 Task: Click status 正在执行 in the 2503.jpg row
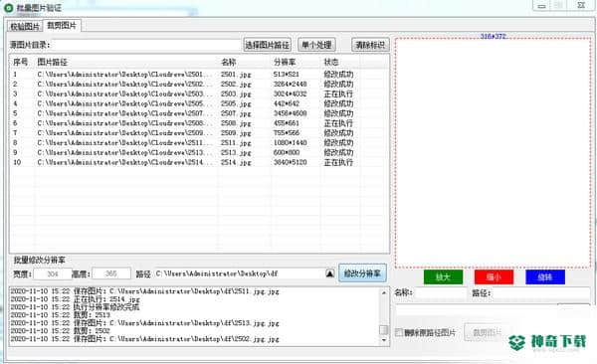click(x=338, y=94)
